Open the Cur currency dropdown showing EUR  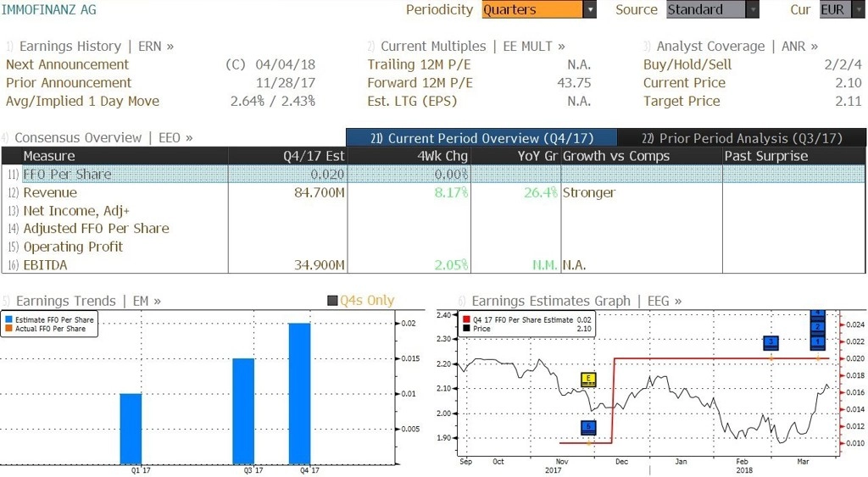pos(841,9)
